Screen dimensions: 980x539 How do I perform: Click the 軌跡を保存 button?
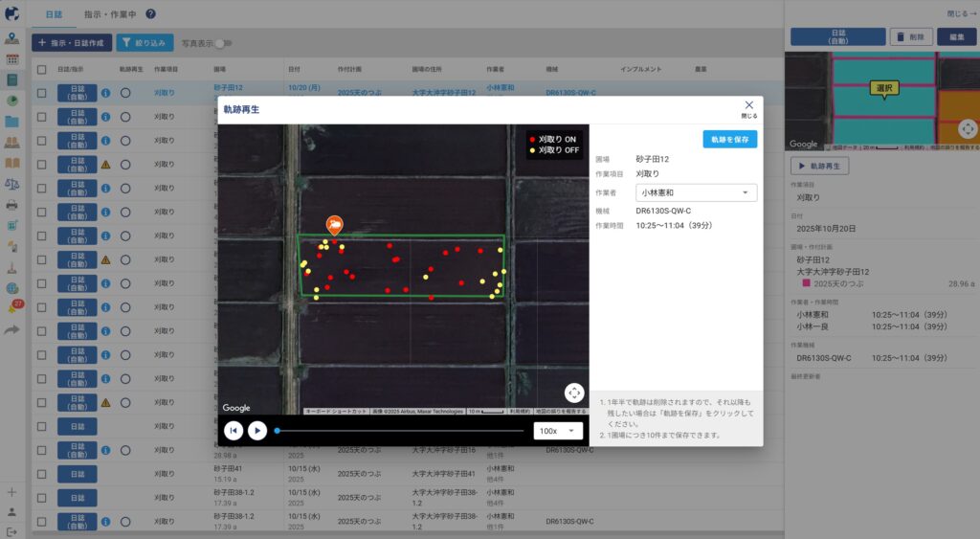coord(729,139)
